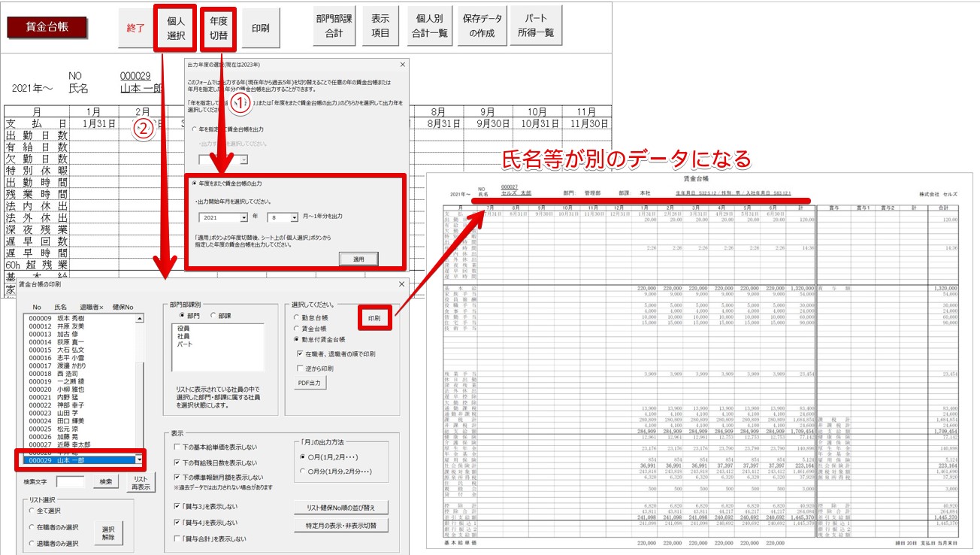Click the PDF出力 button

point(310,384)
